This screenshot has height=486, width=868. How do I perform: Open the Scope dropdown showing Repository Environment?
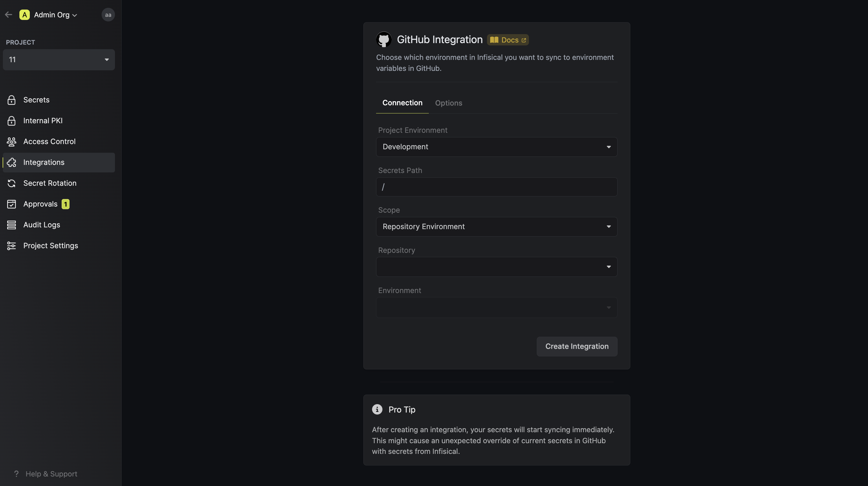497,227
